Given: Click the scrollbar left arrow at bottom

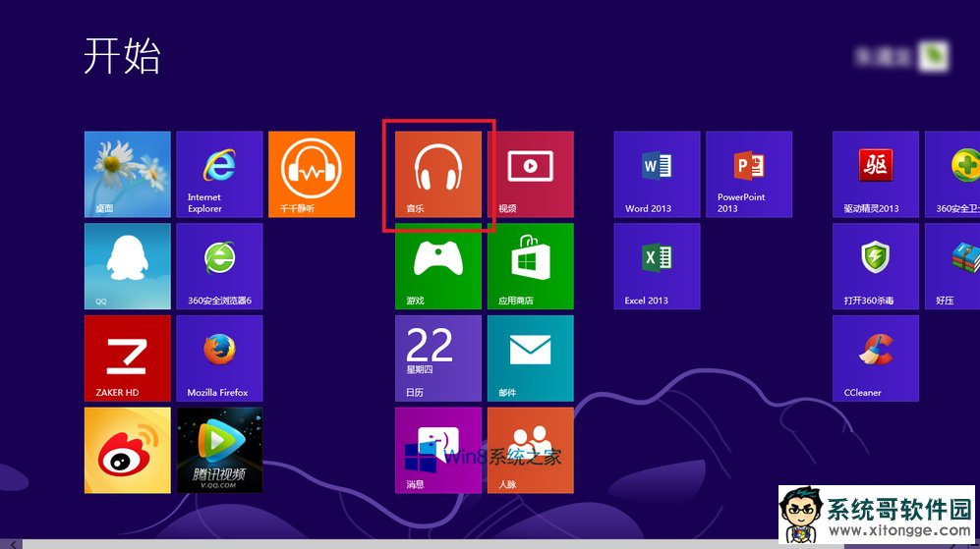Looking at the screenshot, I should coord(13,545).
